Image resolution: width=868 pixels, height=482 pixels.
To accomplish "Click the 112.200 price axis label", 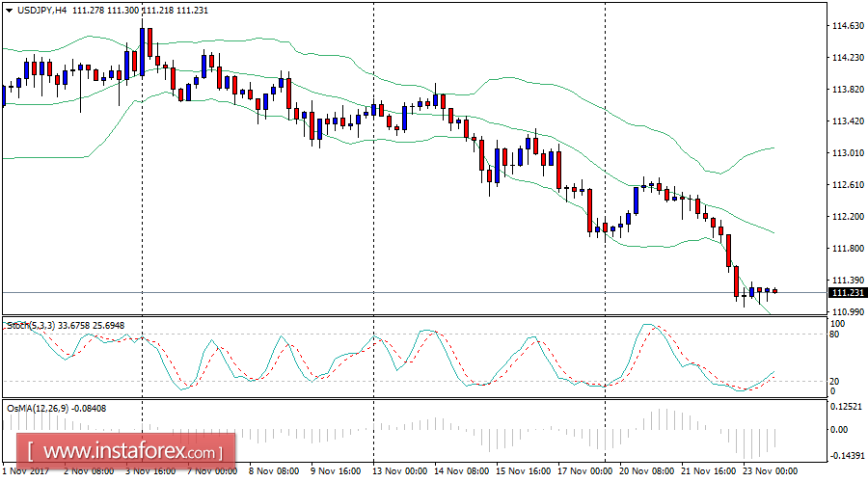I will tap(848, 217).
